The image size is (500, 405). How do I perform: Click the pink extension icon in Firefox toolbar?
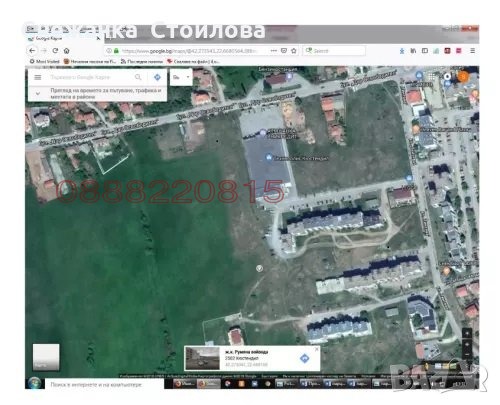click(x=459, y=51)
